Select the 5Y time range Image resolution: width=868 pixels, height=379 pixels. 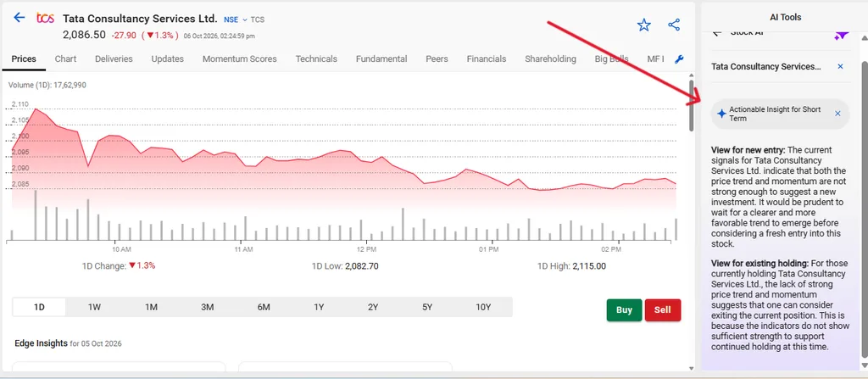(x=427, y=307)
